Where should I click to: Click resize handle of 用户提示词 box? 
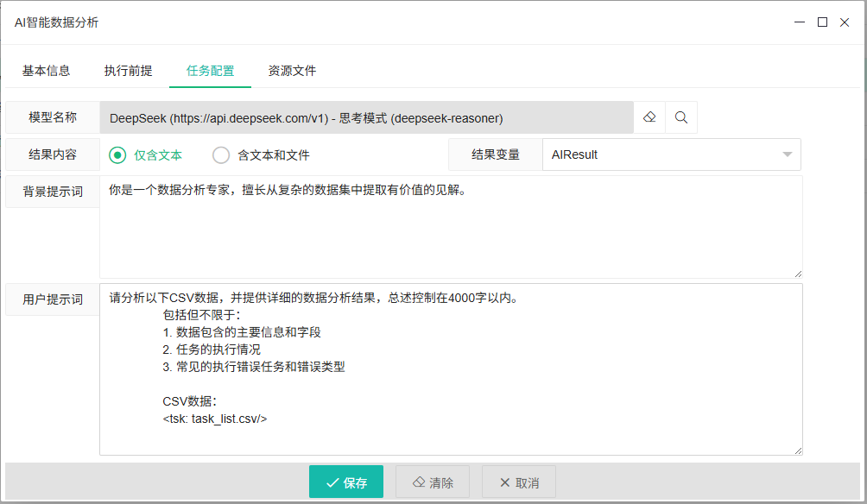pos(798,450)
